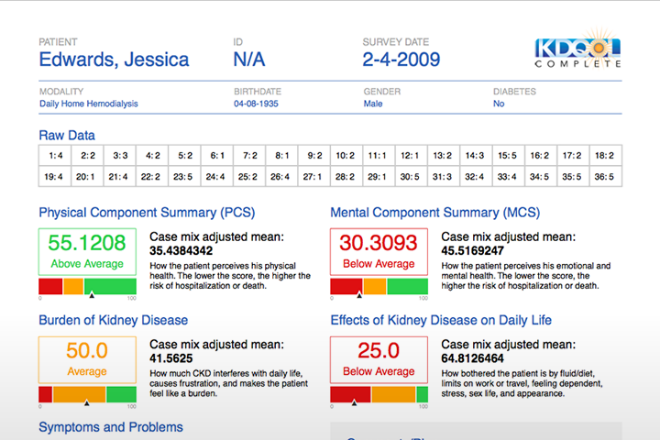The image size is (660, 440).
Task: Click the birthdate 04-08-1935
Action: 260,104
